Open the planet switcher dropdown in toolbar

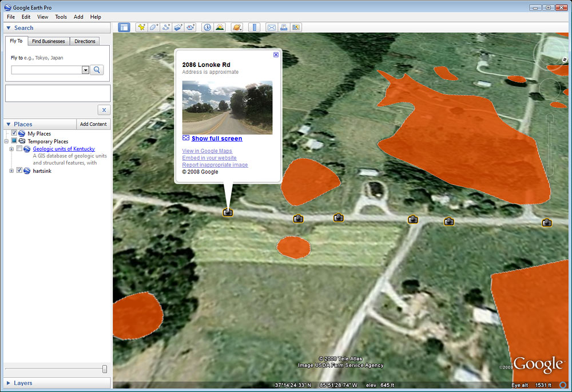coord(237,27)
